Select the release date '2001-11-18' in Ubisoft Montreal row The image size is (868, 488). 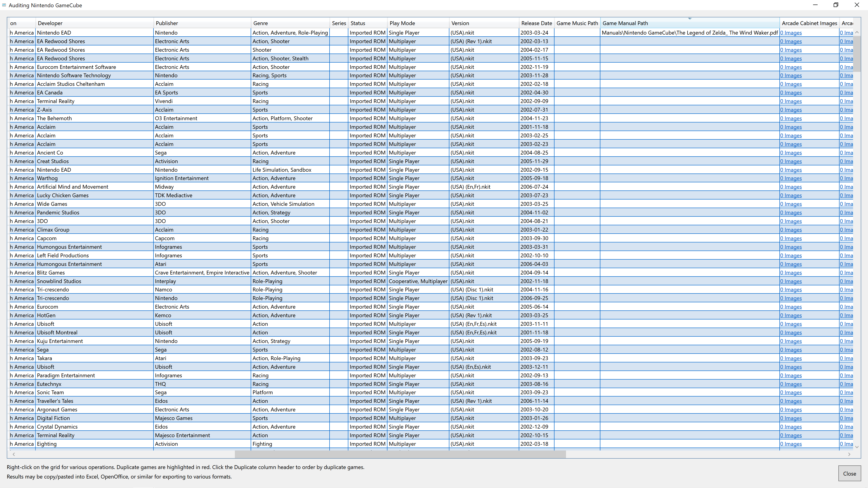tap(536, 332)
